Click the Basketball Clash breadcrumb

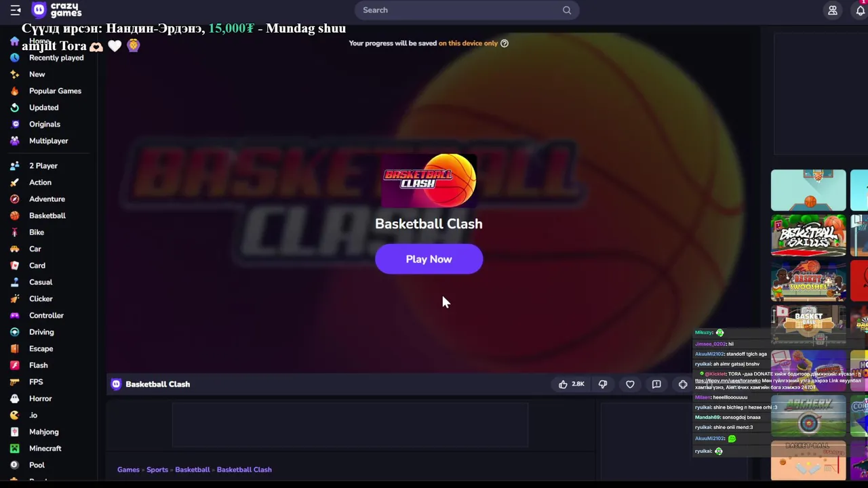[244, 470]
